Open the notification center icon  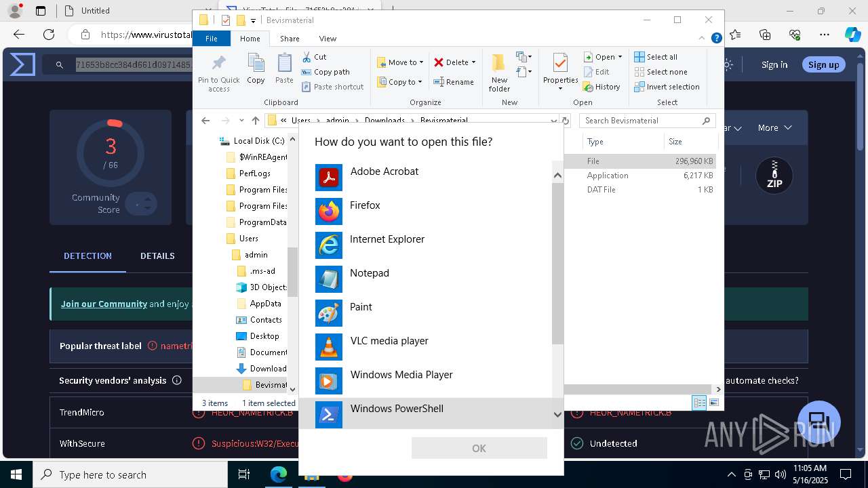pyautogui.click(x=846, y=474)
